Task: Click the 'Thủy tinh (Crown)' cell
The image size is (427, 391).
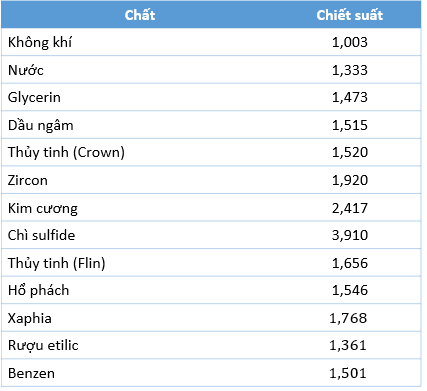Action: coord(66,152)
